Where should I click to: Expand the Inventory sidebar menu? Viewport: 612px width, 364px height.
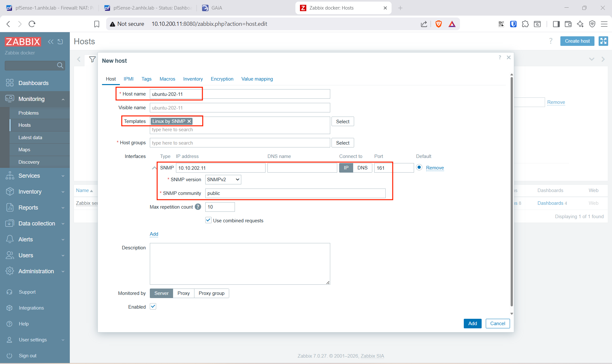tap(35, 192)
